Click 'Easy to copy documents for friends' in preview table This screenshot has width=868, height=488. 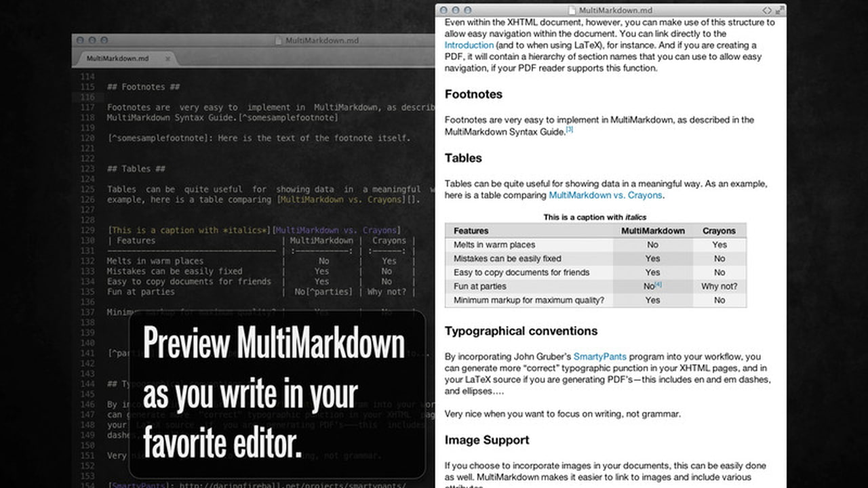coord(521,272)
